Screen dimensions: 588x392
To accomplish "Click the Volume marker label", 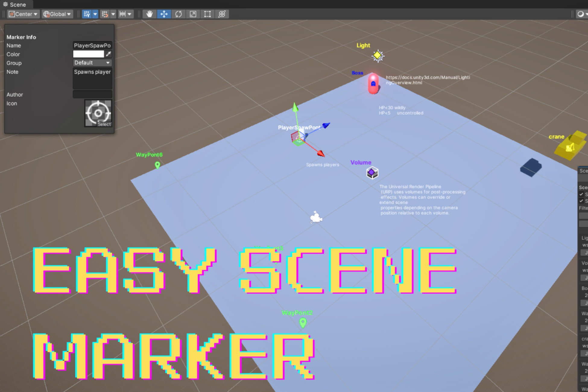I will click(361, 163).
